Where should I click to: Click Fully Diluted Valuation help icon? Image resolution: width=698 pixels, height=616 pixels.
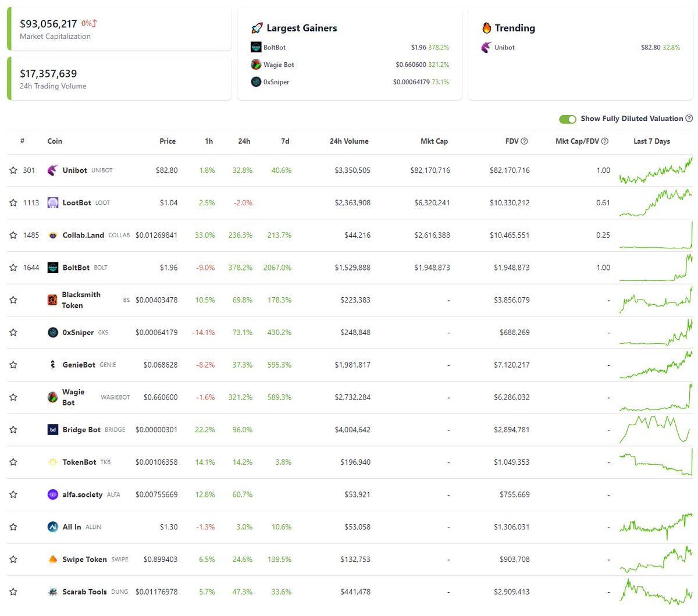(x=689, y=119)
